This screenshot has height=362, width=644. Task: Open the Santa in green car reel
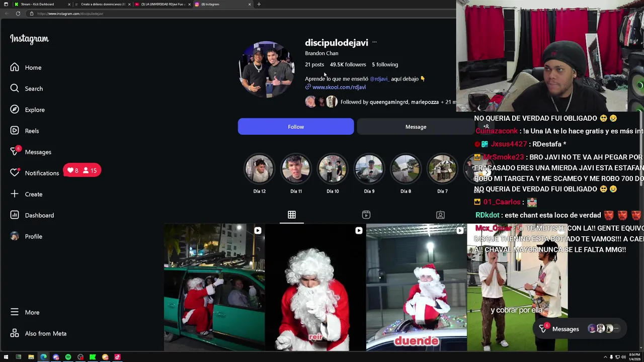[x=214, y=287]
